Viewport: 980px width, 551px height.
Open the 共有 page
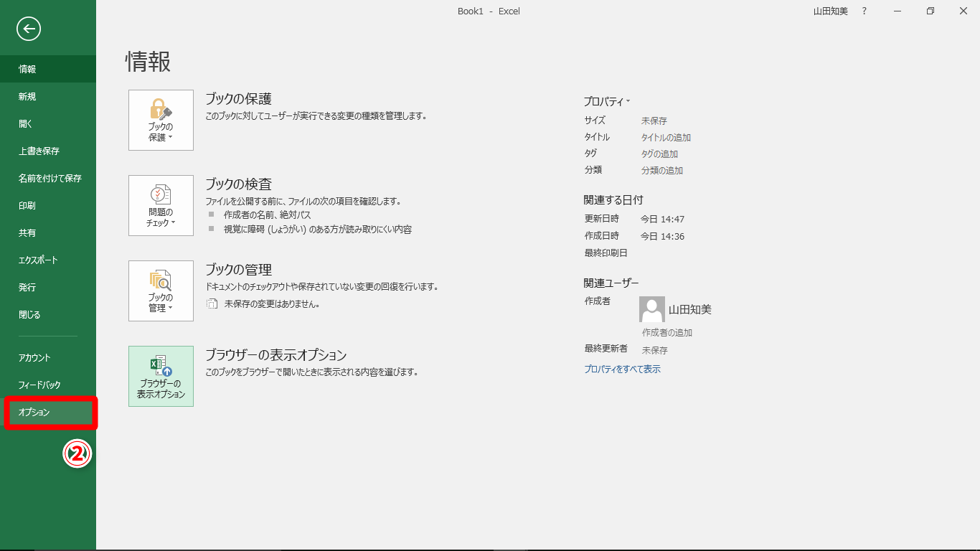pos(48,232)
